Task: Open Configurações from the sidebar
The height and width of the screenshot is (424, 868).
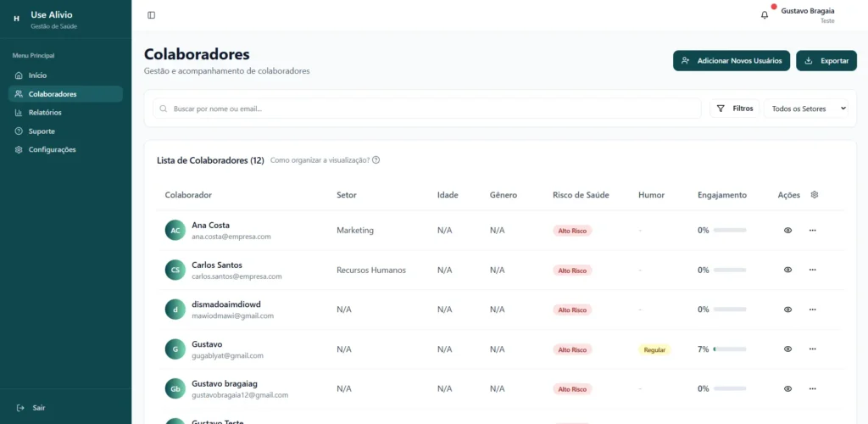Action: [65, 149]
